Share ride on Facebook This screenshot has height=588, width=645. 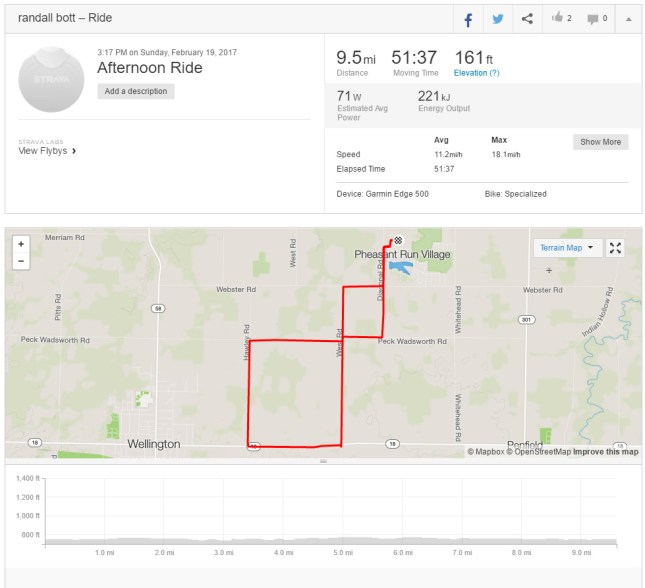pos(467,19)
